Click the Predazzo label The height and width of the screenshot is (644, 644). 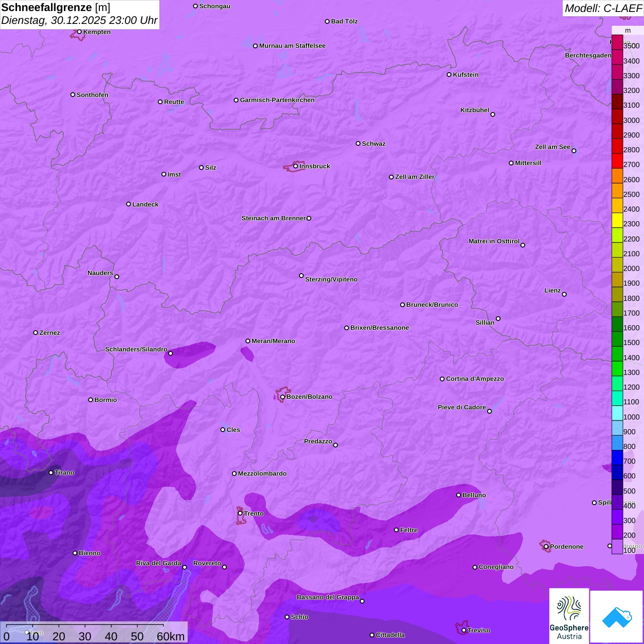click(x=318, y=441)
